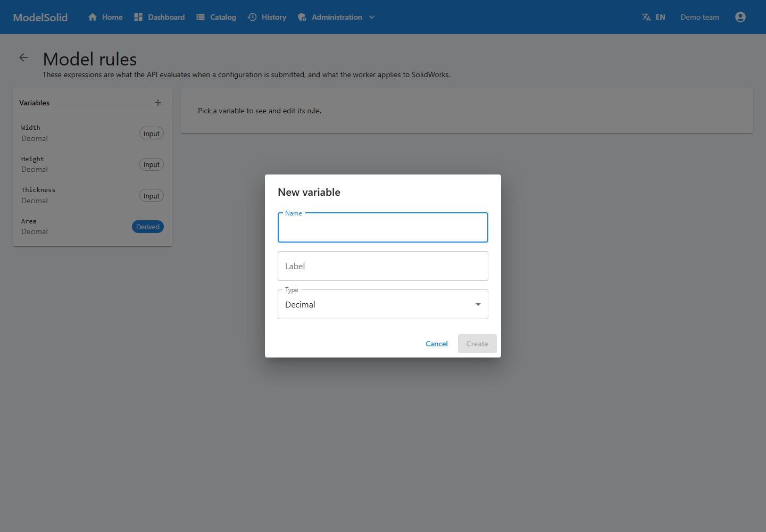Viewport: 766px width, 532px height.
Task: Select the Area variable
Action: click(x=93, y=227)
